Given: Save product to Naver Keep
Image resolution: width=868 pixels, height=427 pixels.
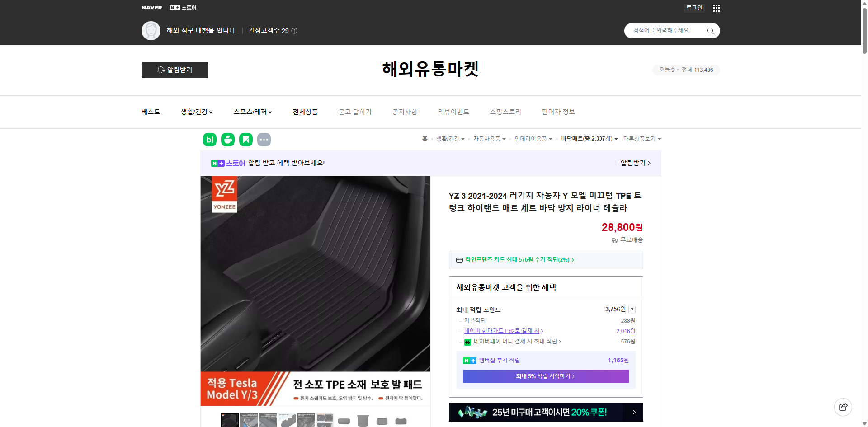Looking at the screenshot, I should [245, 140].
